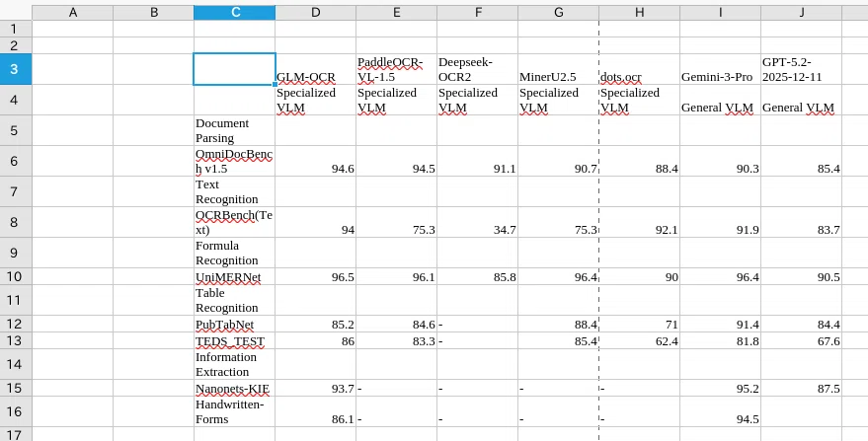Screen dimensions: 868x441
Task: Select row header 13
Action: 16,340
